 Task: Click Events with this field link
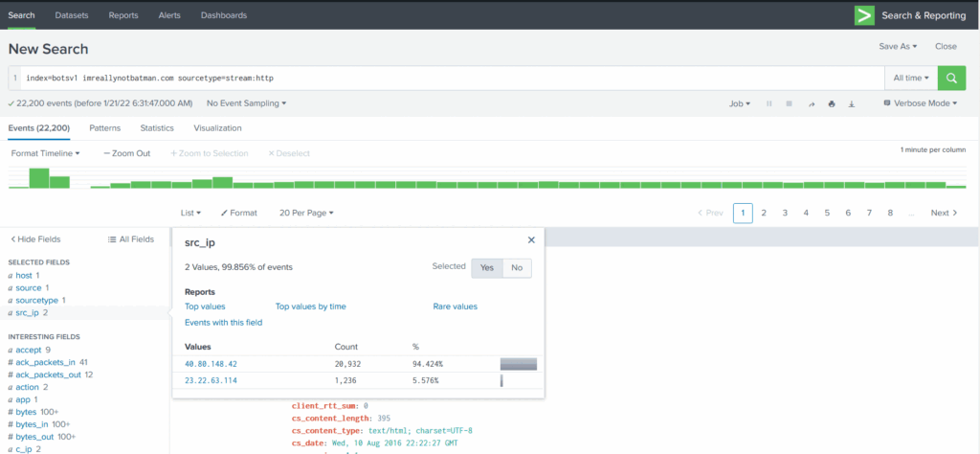click(x=224, y=323)
